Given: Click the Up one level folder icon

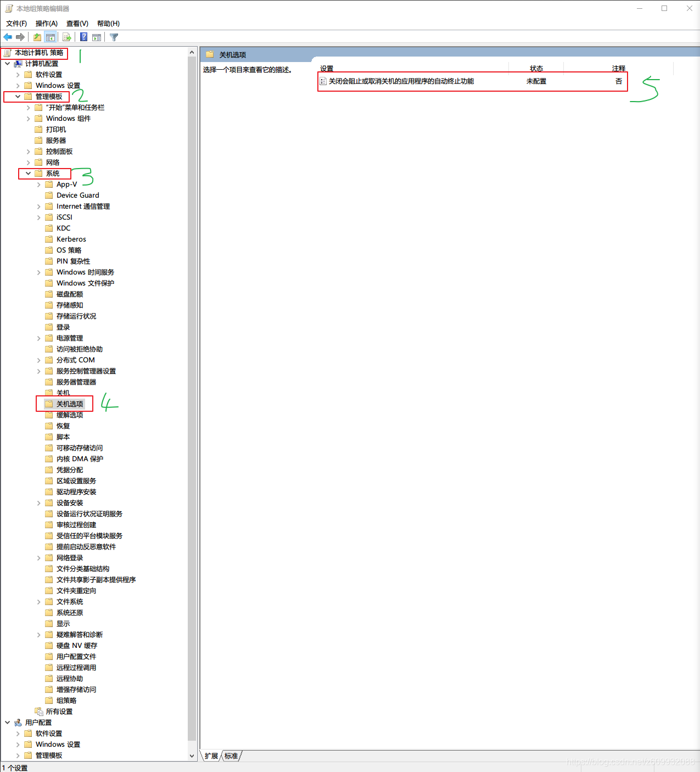Looking at the screenshot, I should point(37,37).
